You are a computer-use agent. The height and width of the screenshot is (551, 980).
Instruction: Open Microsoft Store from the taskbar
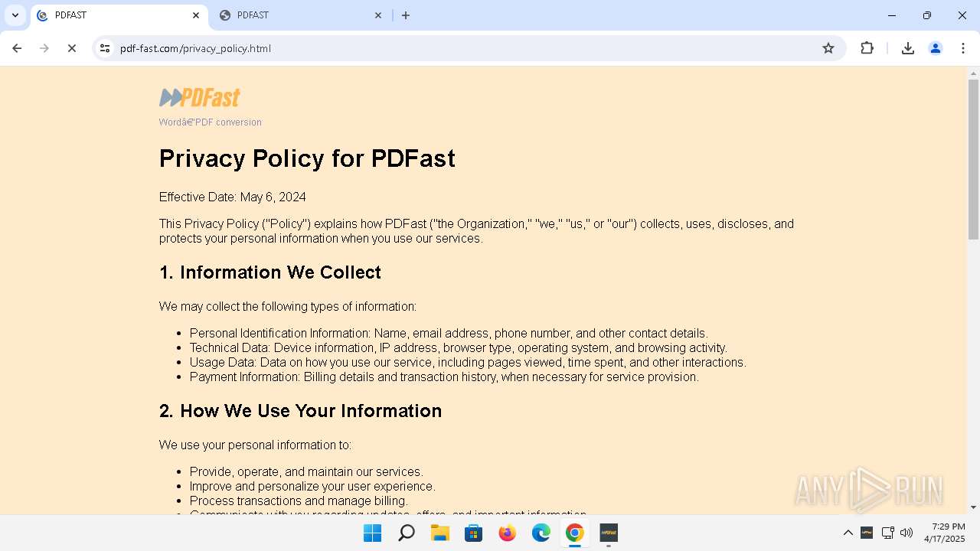tap(474, 533)
